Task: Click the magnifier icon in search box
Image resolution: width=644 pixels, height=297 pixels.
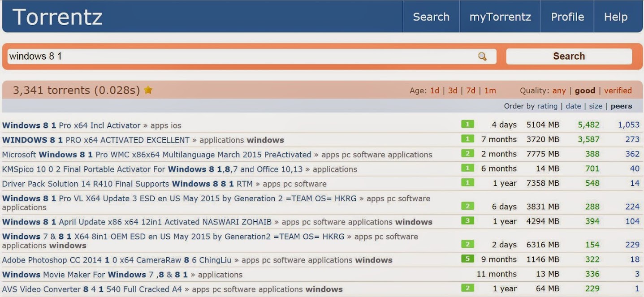Action: click(482, 56)
